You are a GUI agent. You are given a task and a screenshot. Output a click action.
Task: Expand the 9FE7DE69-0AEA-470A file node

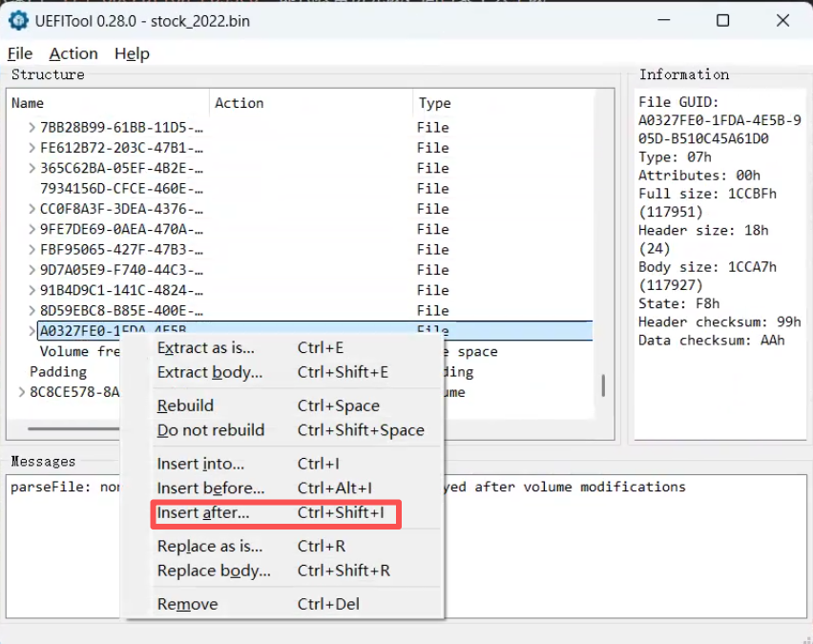[x=32, y=229]
